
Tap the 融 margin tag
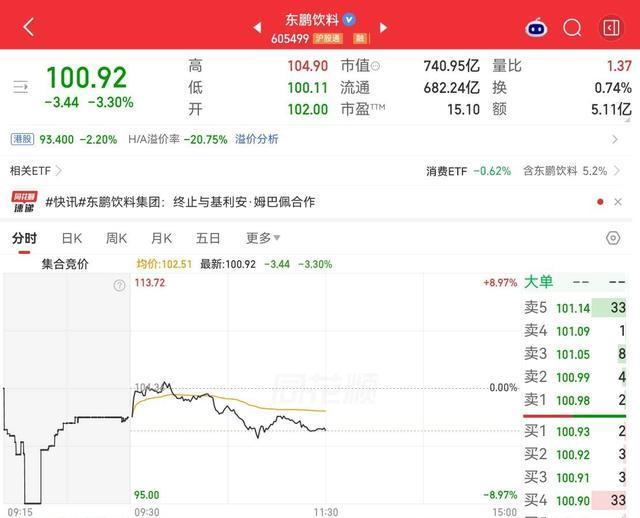click(x=360, y=39)
